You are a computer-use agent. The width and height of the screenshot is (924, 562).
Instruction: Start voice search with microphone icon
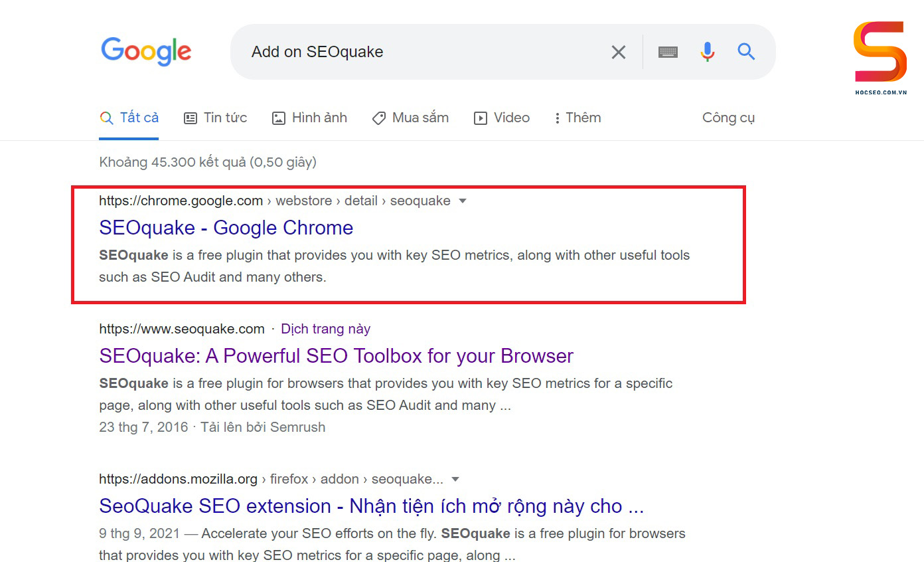click(708, 52)
